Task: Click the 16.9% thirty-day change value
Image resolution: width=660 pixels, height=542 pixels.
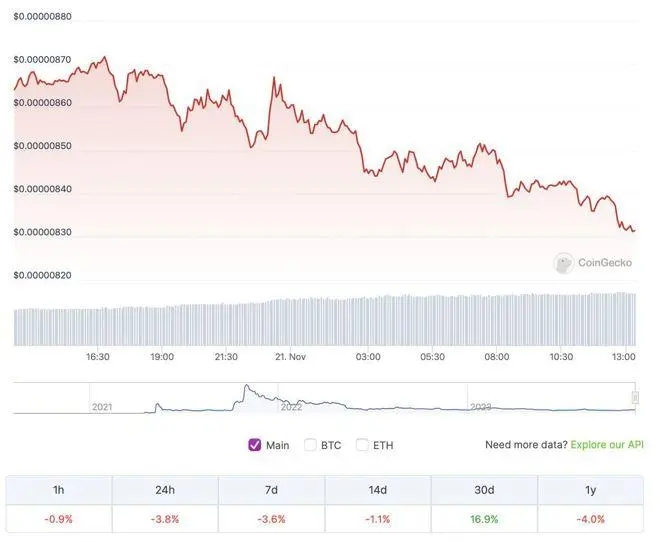Action: tap(484, 519)
